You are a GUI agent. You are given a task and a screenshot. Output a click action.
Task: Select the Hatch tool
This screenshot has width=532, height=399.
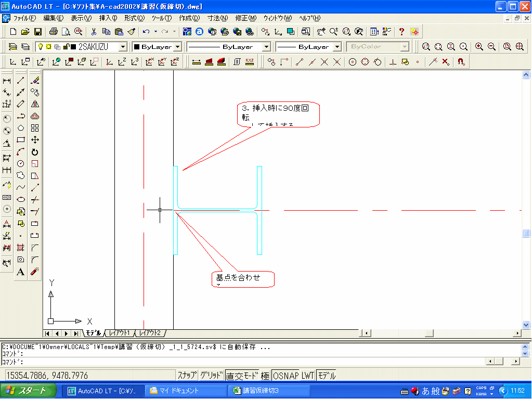pos(21,248)
